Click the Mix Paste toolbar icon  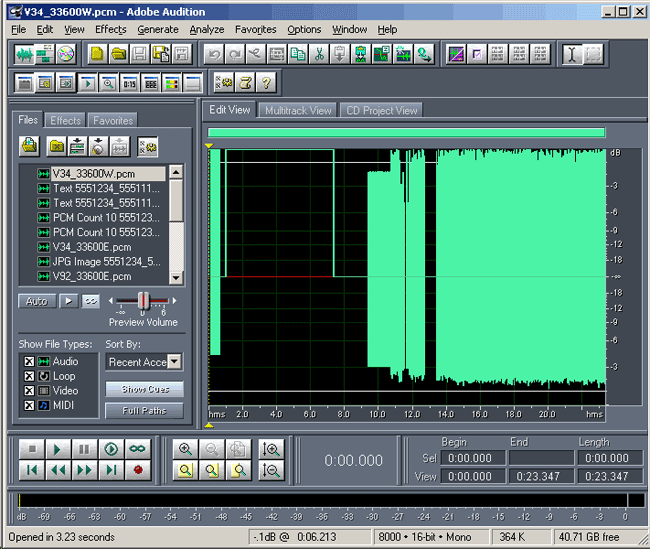(361, 54)
